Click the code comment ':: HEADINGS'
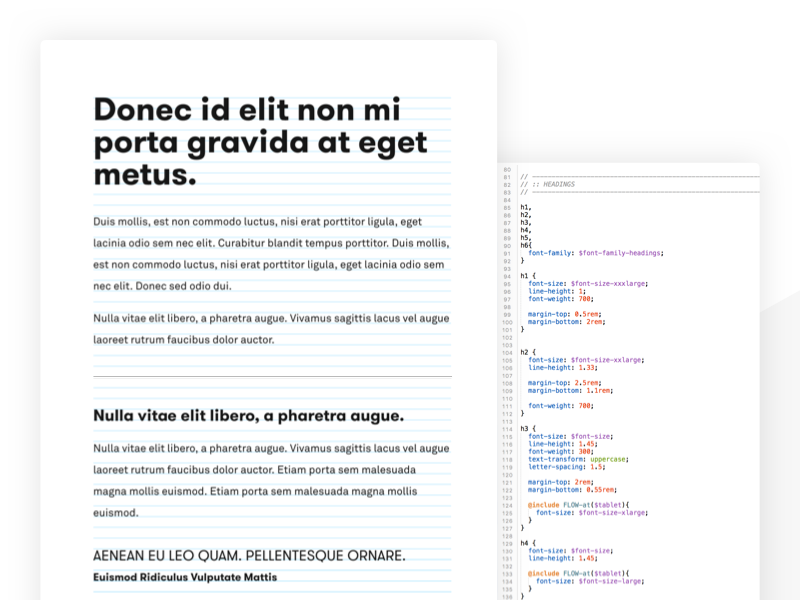The height and width of the screenshot is (600, 800). (554, 184)
